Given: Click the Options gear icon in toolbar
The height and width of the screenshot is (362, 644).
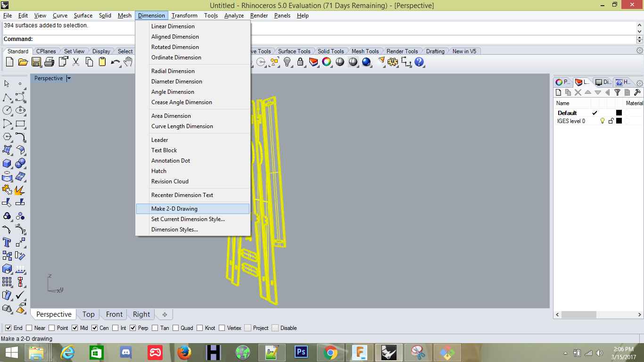Looking at the screenshot, I should point(393,62).
